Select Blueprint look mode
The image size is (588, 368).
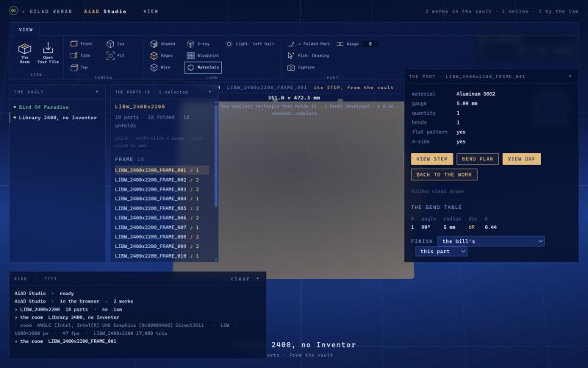tap(203, 56)
